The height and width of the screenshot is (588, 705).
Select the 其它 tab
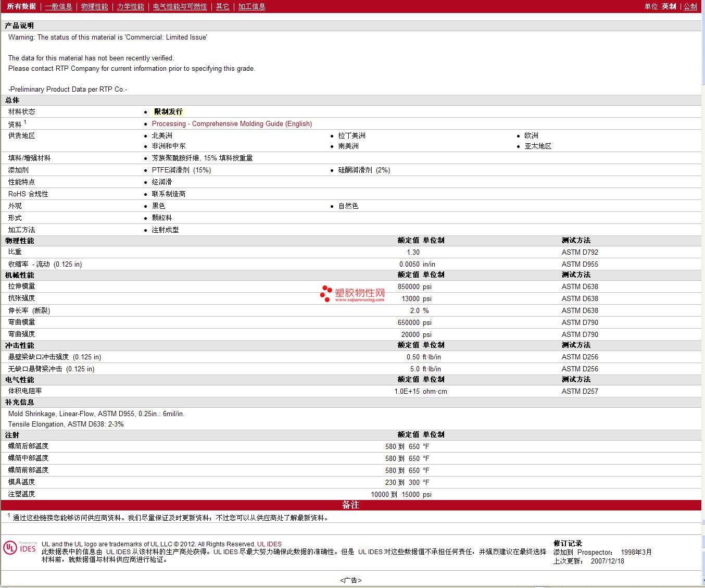(x=222, y=6)
